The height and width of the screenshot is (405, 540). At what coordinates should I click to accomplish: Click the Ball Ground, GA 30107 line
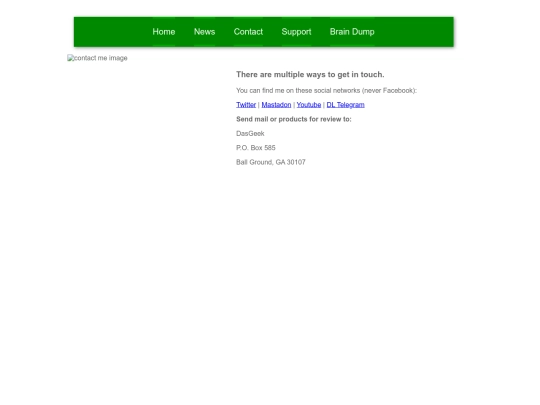[271, 162]
